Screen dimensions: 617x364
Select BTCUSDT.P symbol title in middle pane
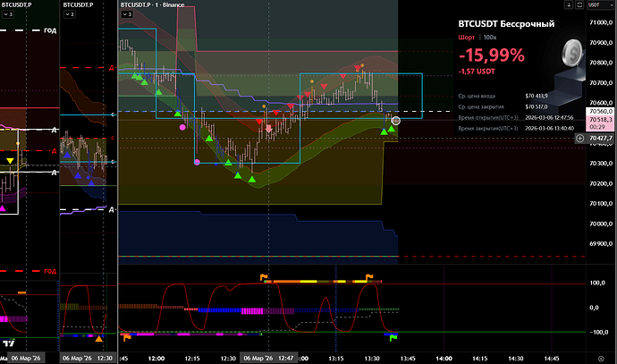tap(80, 4)
